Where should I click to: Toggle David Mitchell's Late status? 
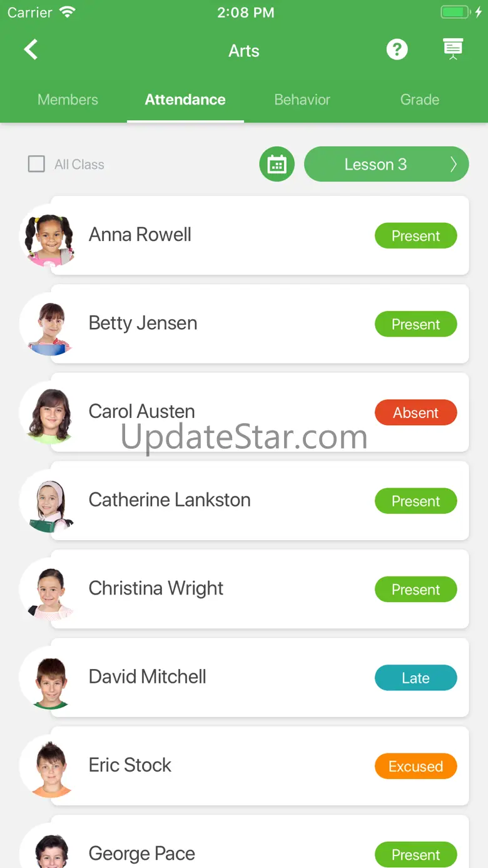[x=416, y=678]
